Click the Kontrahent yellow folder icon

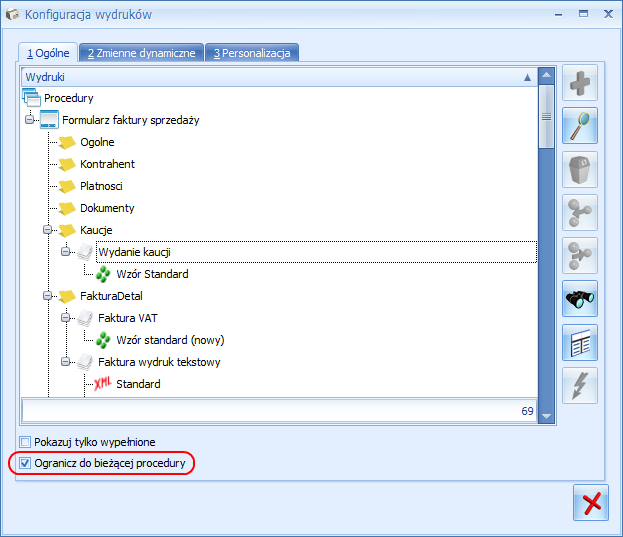point(67,164)
